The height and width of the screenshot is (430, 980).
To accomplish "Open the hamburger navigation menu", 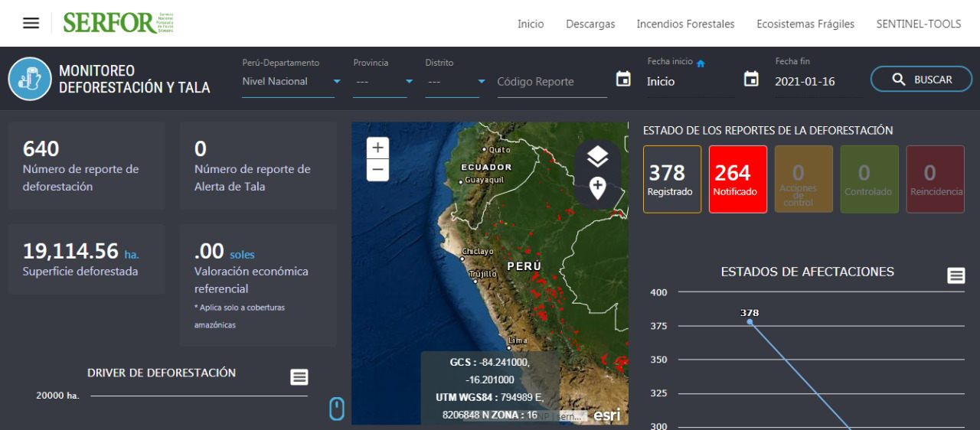I will pyautogui.click(x=31, y=24).
